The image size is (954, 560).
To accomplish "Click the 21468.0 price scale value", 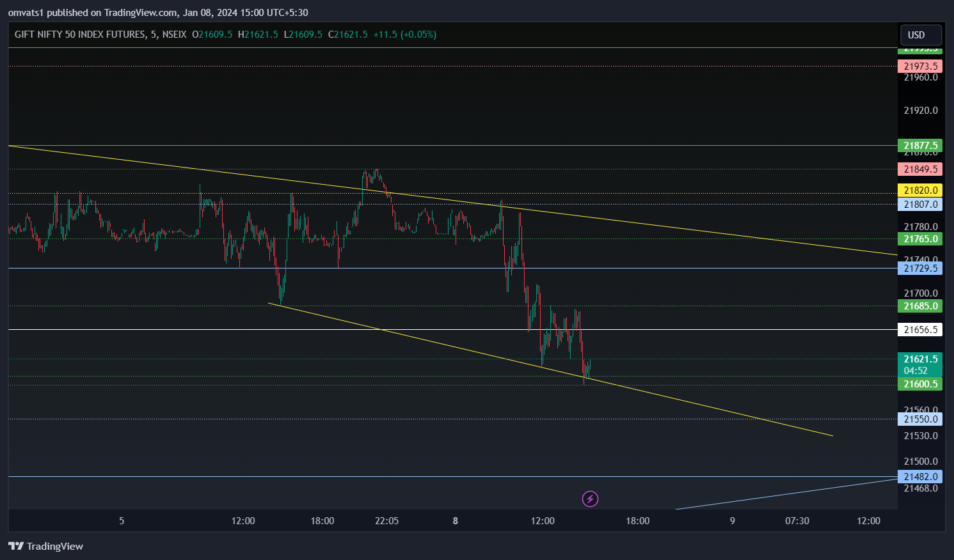I will coord(921,488).
